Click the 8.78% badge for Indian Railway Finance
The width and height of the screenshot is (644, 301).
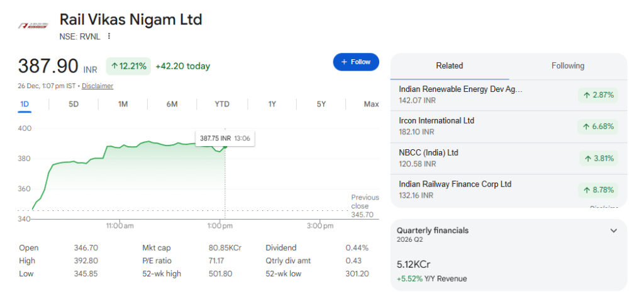click(x=598, y=190)
